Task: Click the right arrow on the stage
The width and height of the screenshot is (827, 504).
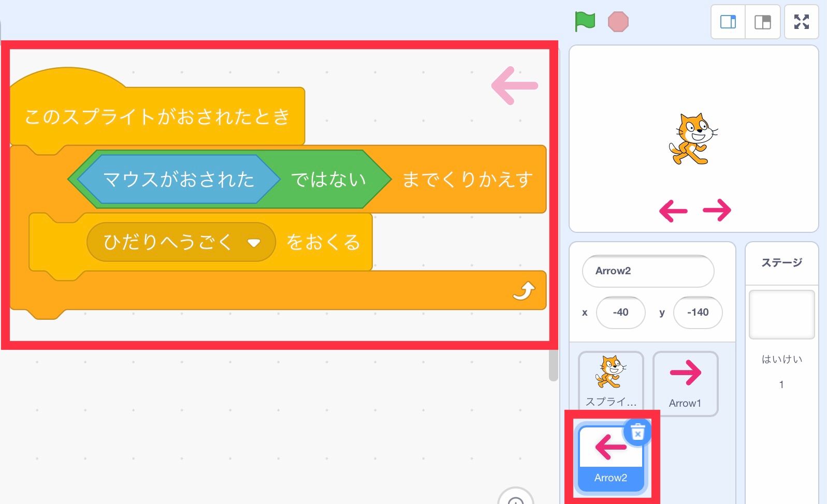Action: 717,210
